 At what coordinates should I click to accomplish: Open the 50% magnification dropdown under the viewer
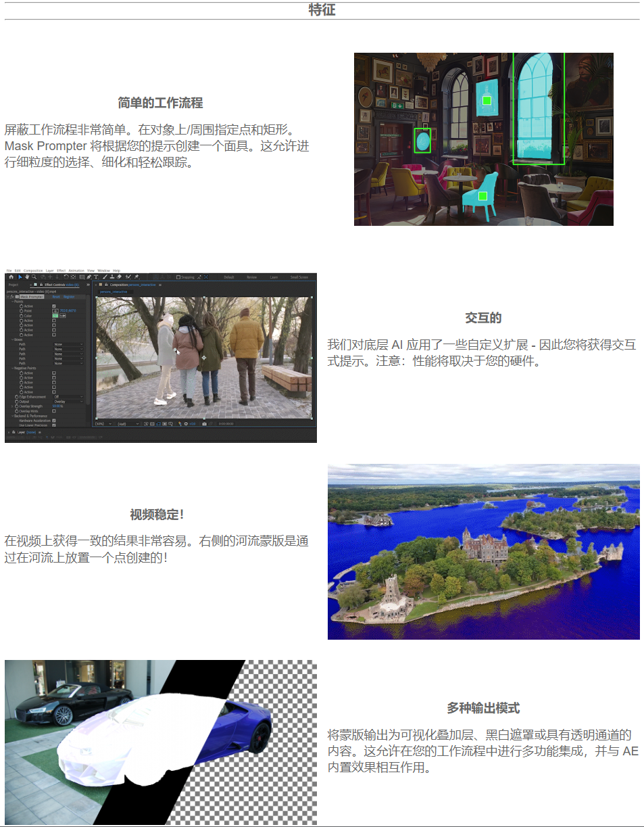click(x=103, y=423)
